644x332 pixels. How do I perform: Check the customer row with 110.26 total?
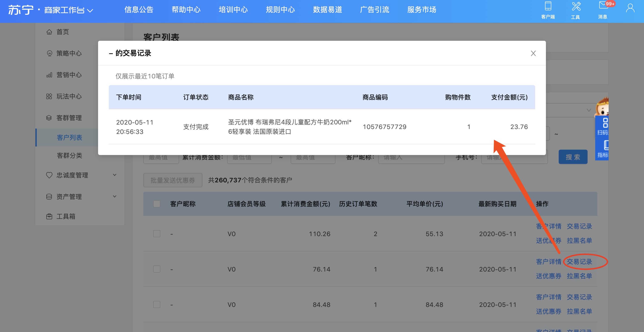coord(157,234)
